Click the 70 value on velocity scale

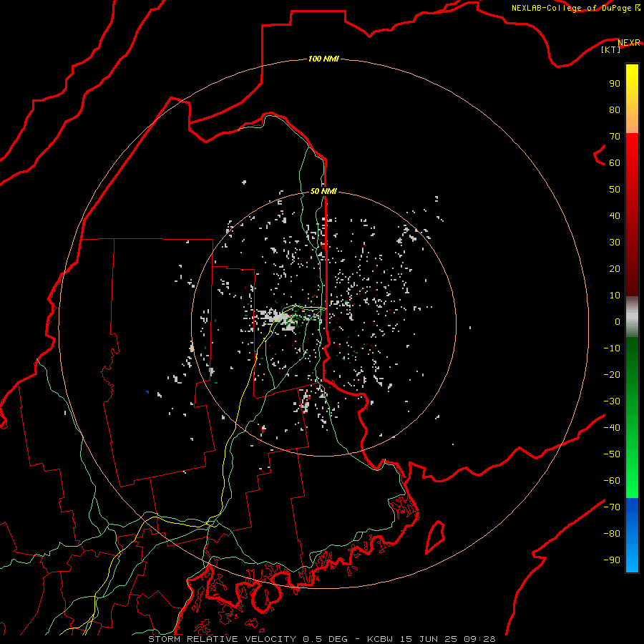pos(615,137)
